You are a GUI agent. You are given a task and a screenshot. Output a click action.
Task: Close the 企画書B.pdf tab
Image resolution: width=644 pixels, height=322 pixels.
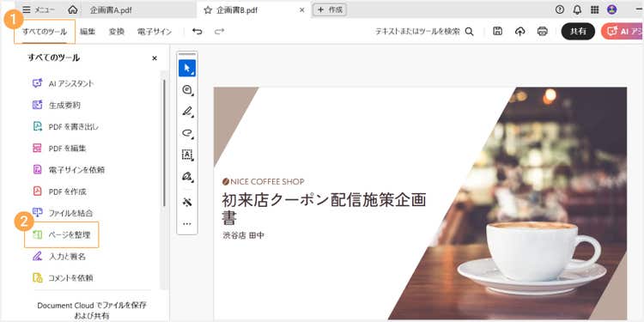(x=302, y=10)
